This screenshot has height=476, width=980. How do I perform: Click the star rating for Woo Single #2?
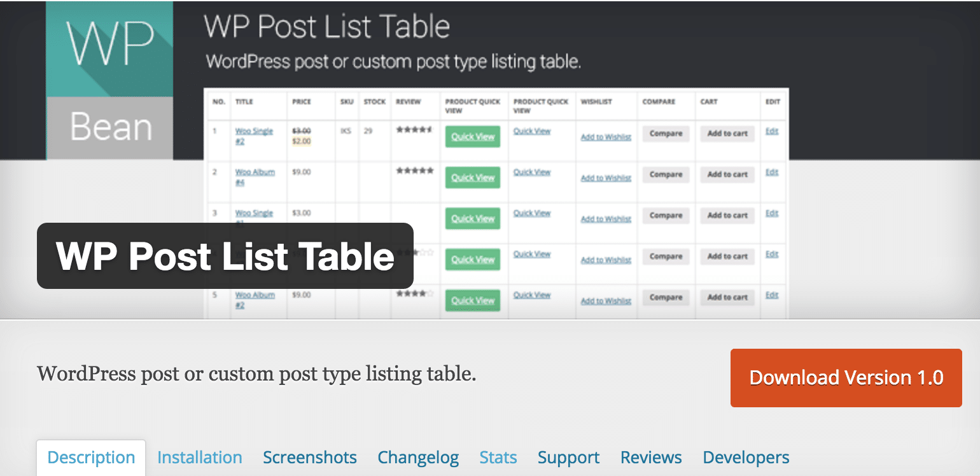coord(415,130)
